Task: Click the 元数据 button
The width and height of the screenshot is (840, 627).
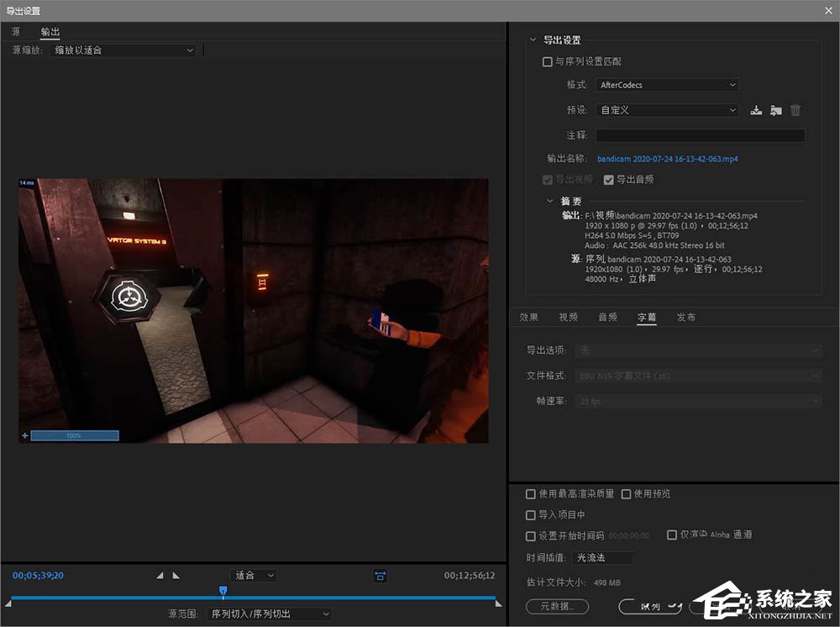Action: coord(557,606)
